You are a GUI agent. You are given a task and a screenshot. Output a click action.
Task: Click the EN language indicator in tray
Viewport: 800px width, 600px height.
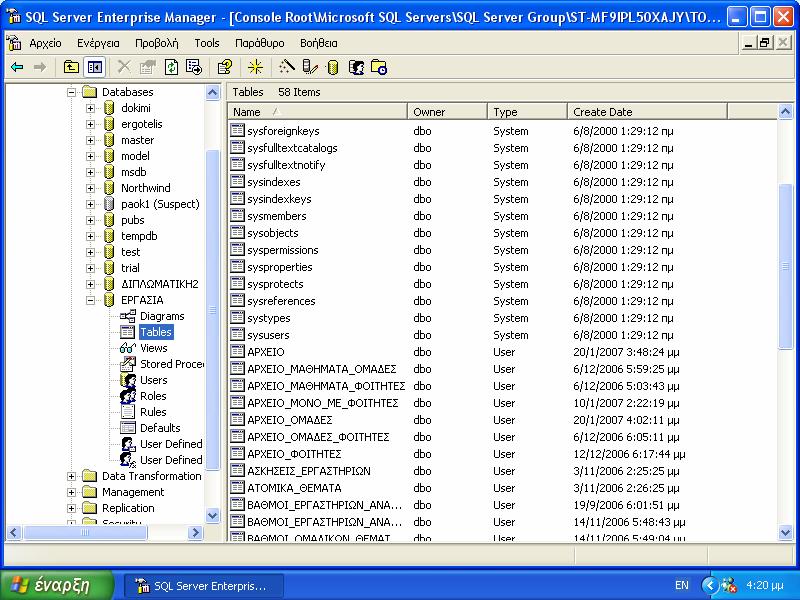[682, 585]
